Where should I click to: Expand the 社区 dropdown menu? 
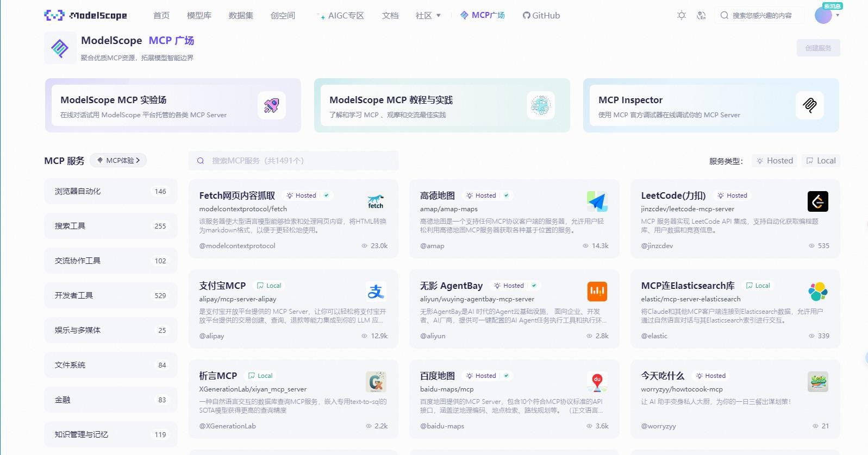428,15
